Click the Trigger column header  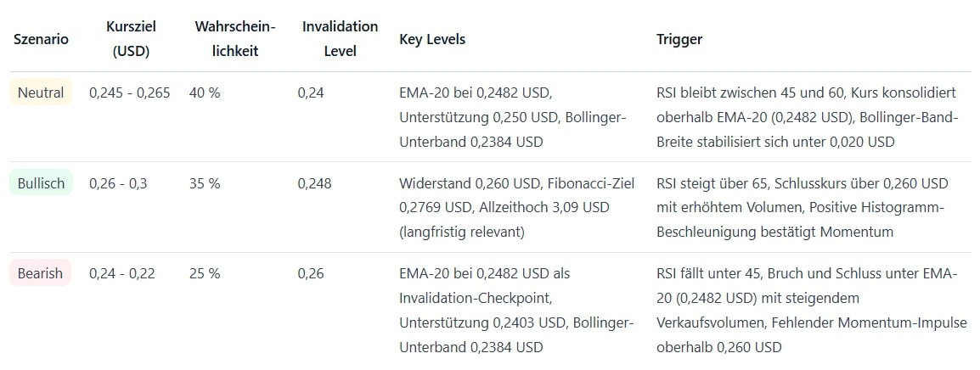click(679, 39)
